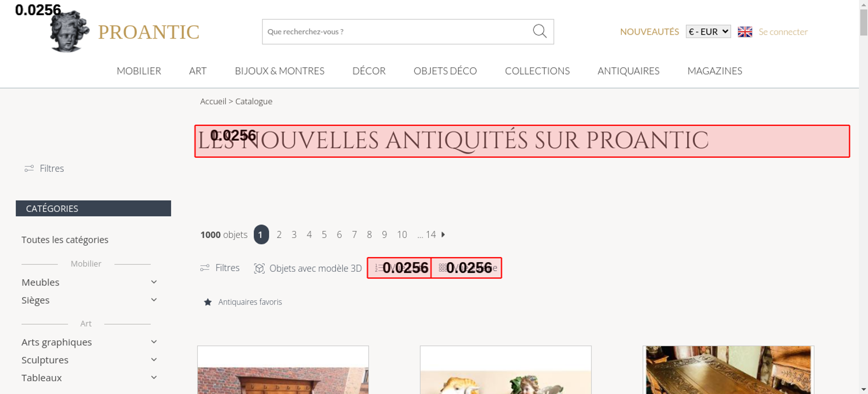Open the wooden table product thumbnail
Screen dimensions: 868x394
click(x=728, y=370)
